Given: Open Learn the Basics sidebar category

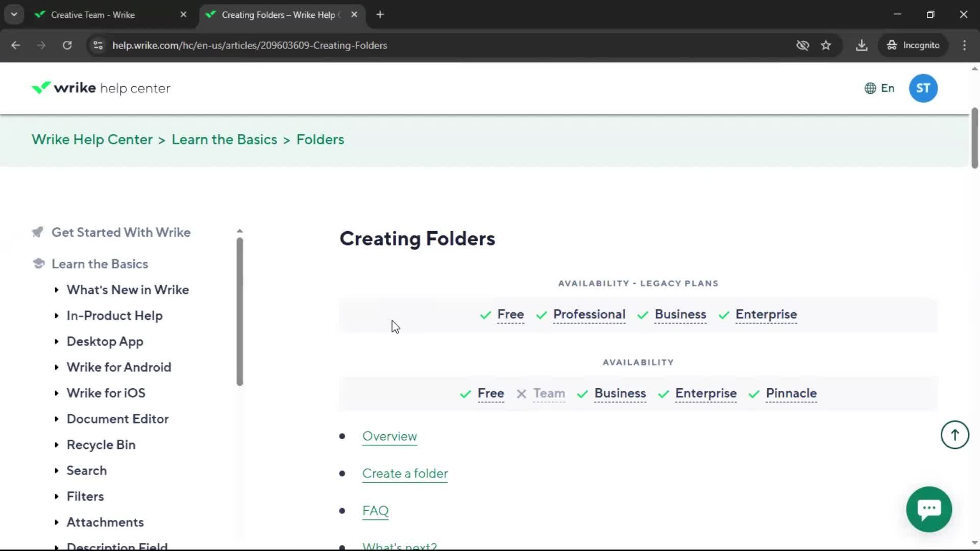Looking at the screenshot, I should [100, 264].
